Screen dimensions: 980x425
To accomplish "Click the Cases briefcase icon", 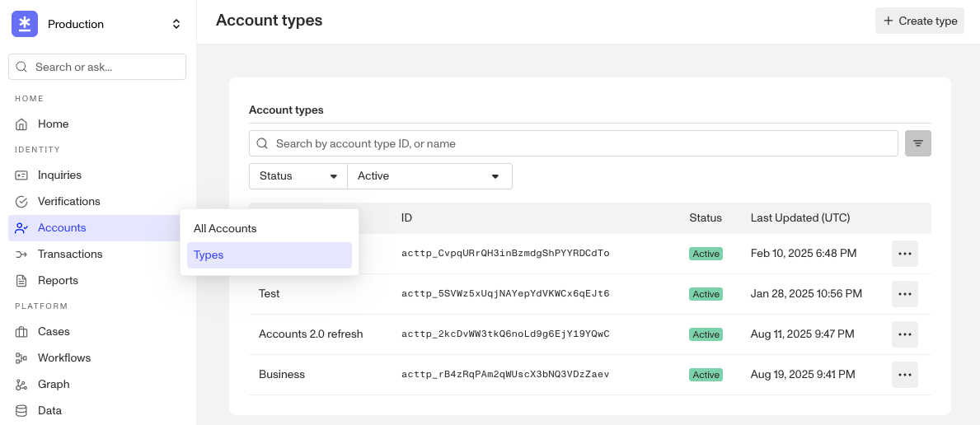I will pos(21,332).
